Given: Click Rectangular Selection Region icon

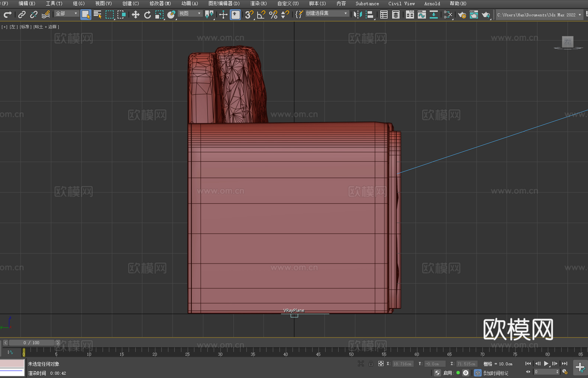Looking at the screenshot, I should point(110,14).
